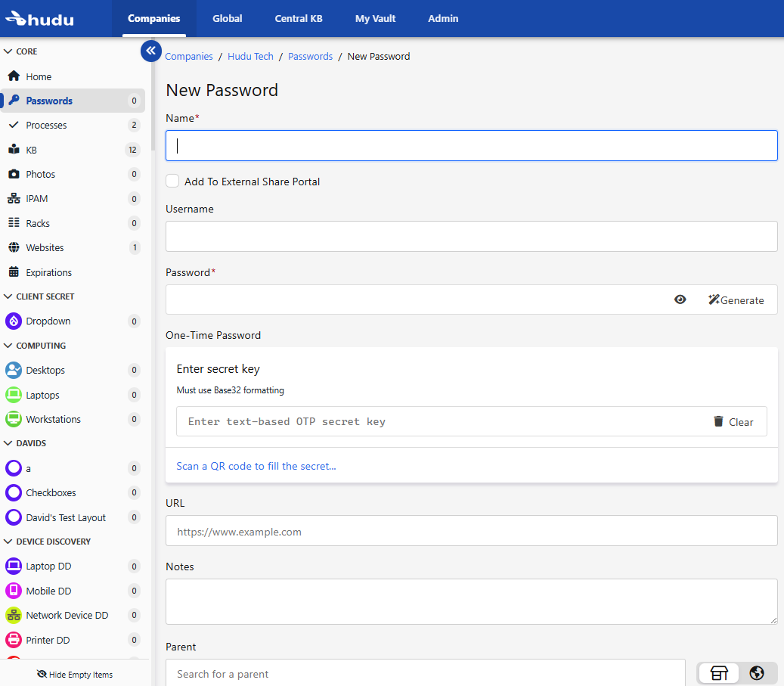Click the Laptops layout icon
Viewport: 784px width, 686px height.
click(x=14, y=394)
